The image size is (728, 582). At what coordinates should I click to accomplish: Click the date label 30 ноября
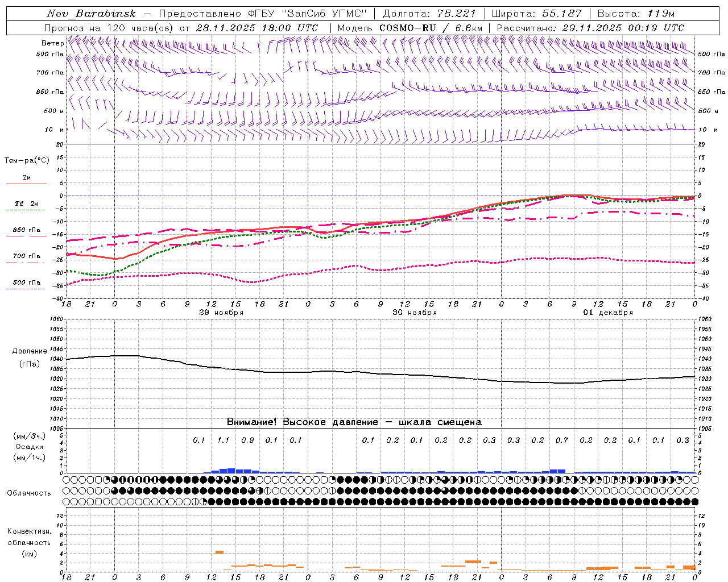tap(415, 313)
